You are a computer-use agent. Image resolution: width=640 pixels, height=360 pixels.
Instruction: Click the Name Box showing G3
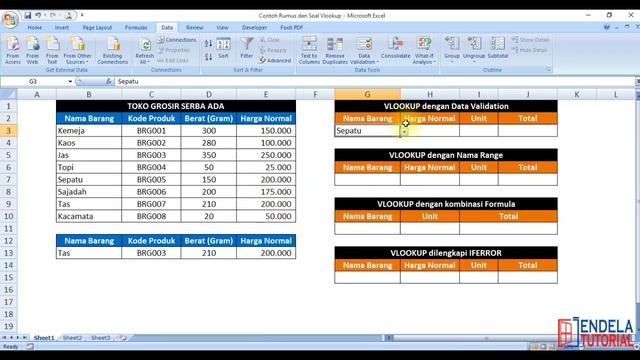[33, 82]
